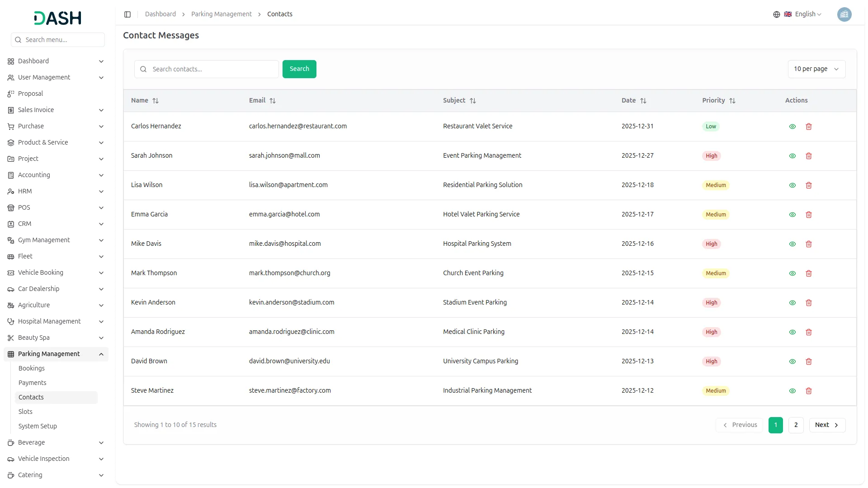Open the user avatar profile menu
The image size is (868, 488).
pyautogui.click(x=844, y=14)
